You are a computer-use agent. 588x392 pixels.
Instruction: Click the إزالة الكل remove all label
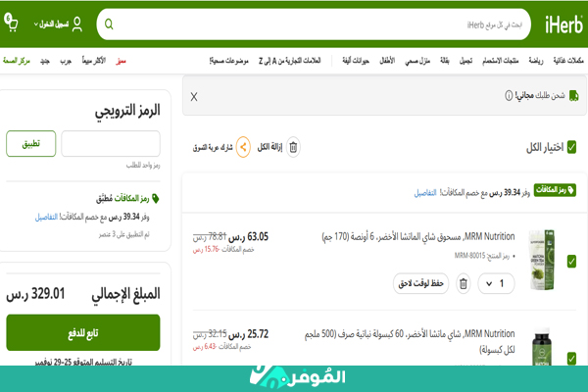[269, 147]
